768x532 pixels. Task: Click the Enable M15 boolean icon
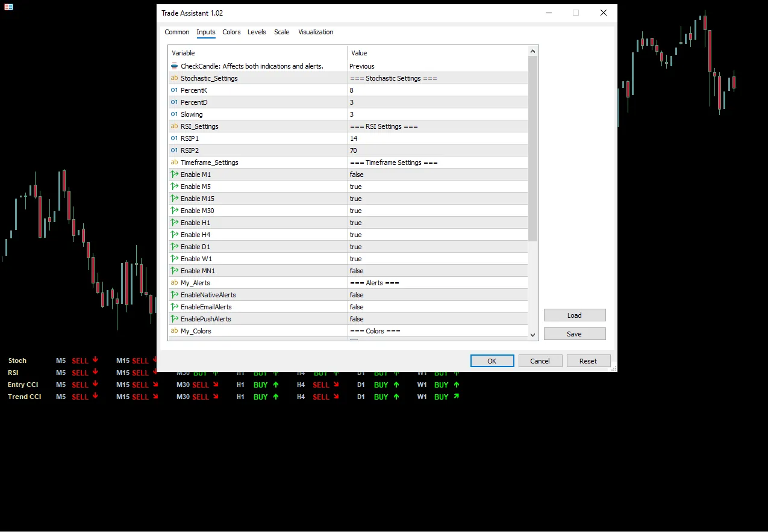pyautogui.click(x=175, y=199)
